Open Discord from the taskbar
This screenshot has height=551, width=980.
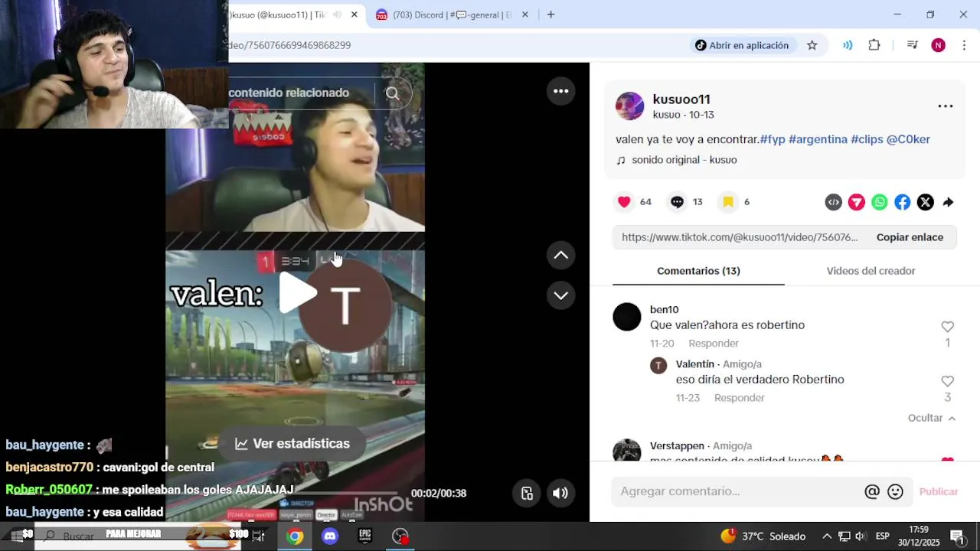pyautogui.click(x=330, y=536)
